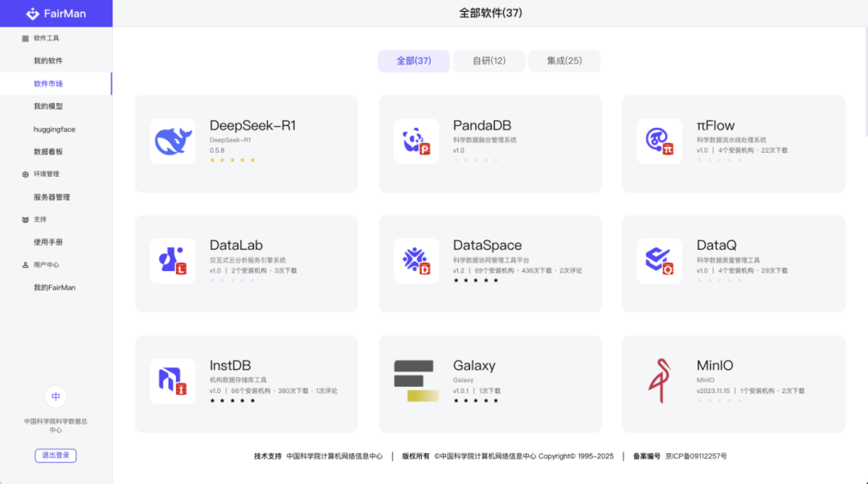Click the DataSpace title
Screen dimensions: 868x484
click(487, 245)
